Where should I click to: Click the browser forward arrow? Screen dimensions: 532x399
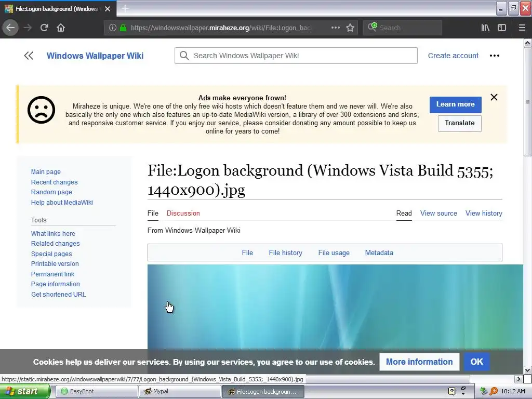[28, 28]
